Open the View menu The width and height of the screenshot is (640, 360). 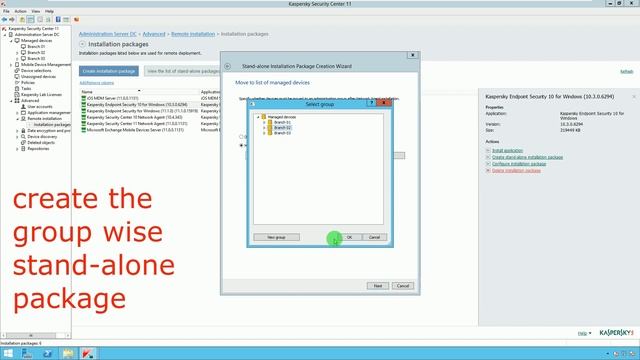(36, 11)
